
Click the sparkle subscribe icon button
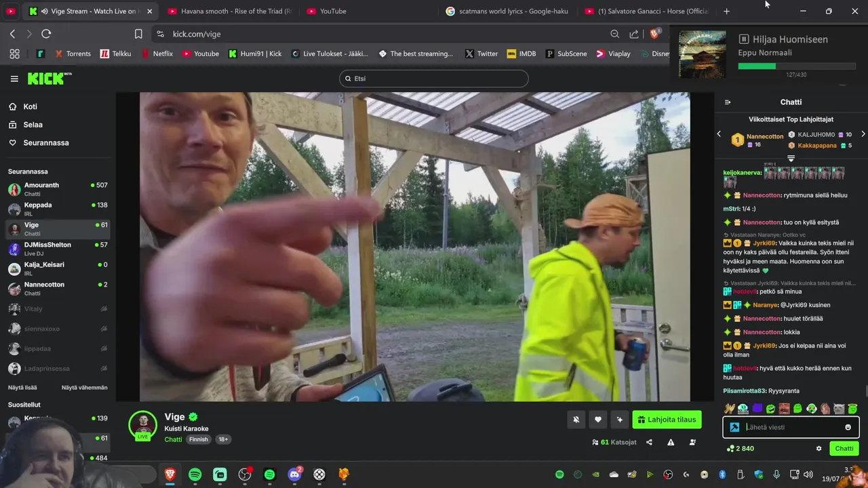pos(619,420)
